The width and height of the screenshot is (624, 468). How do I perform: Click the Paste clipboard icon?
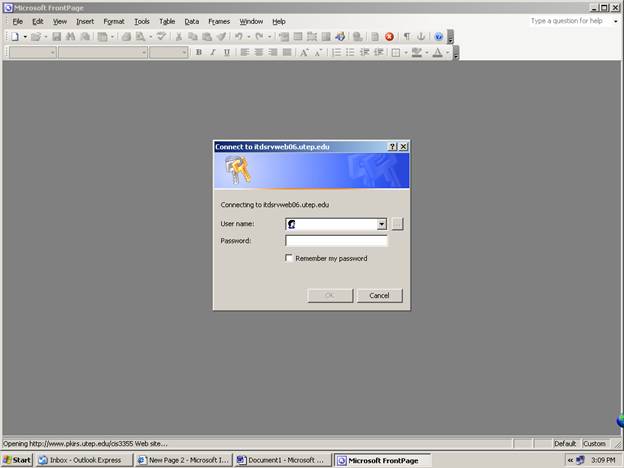coord(207,37)
